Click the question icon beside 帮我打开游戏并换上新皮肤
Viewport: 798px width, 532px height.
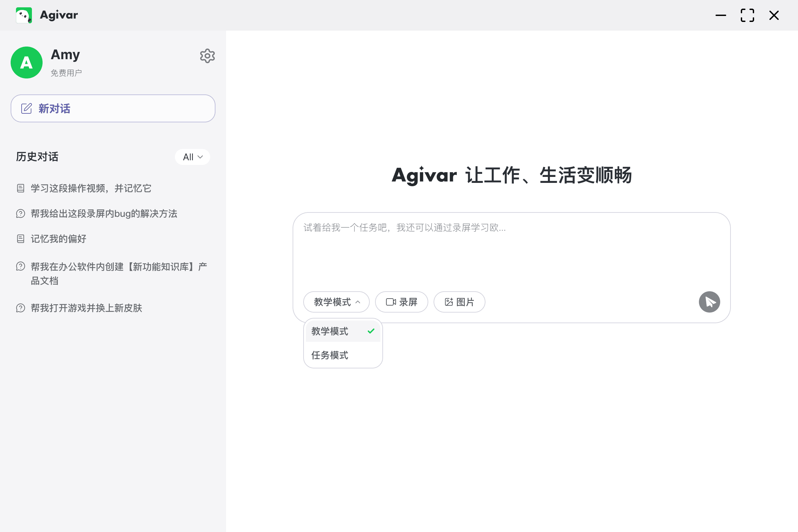coord(21,308)
